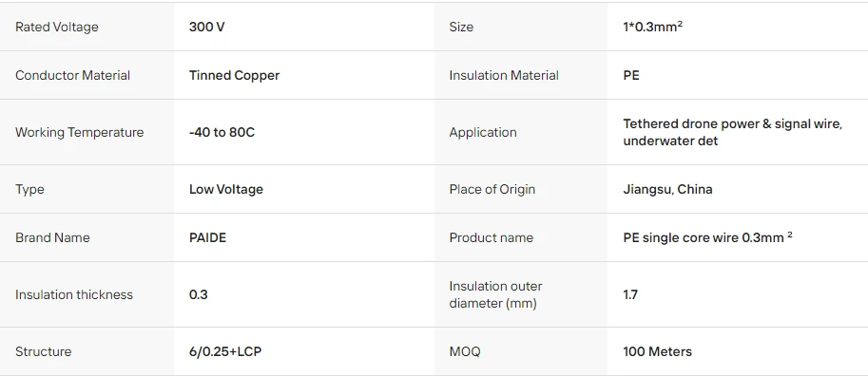Select the PE insulation value
This screenshot has width=868, height=376.
[631, 75]
